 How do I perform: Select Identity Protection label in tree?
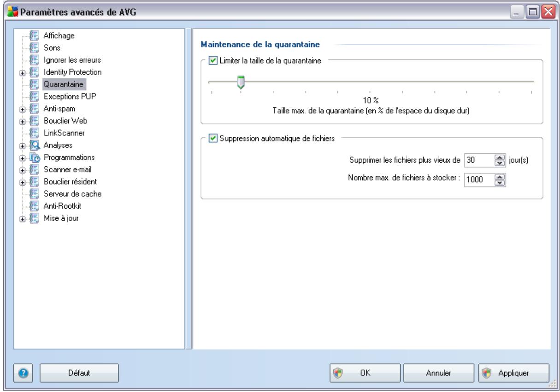pos(72,72)
